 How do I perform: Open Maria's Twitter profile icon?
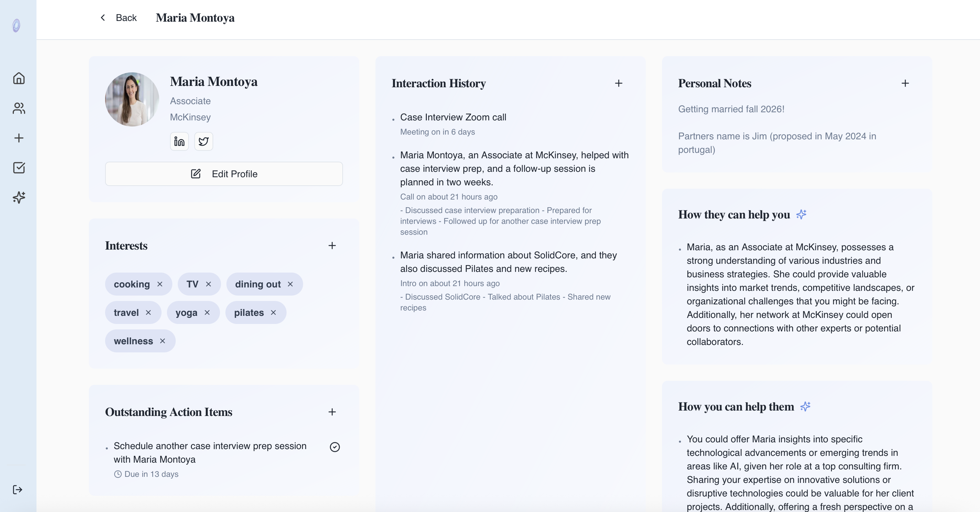[203, 142]
